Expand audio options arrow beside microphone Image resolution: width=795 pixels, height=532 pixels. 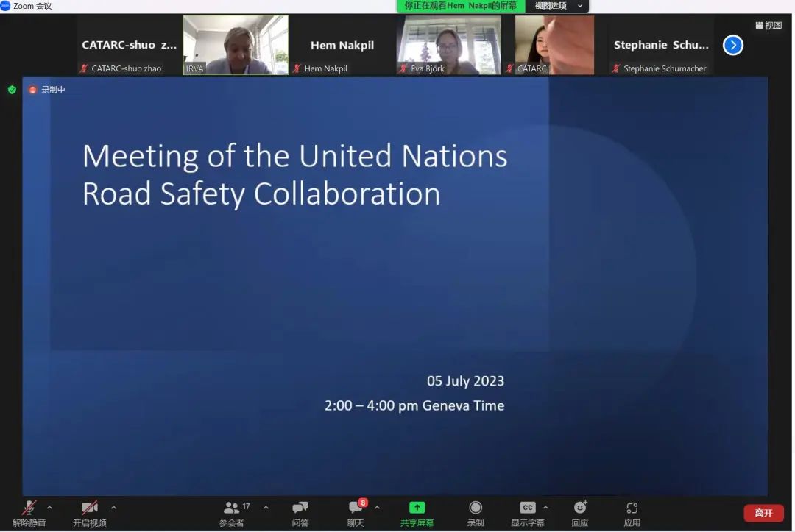pyautogui.click(x=50, y=507)
